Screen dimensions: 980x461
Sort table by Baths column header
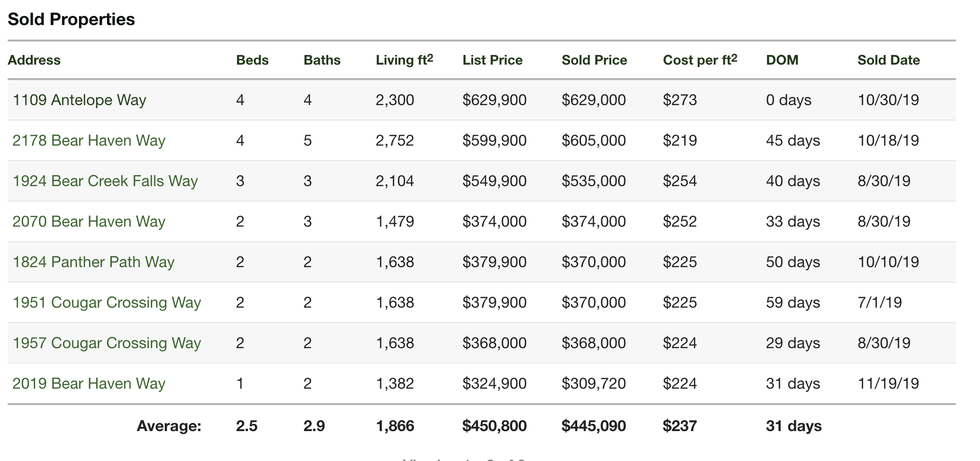click(x=322, y=60)
